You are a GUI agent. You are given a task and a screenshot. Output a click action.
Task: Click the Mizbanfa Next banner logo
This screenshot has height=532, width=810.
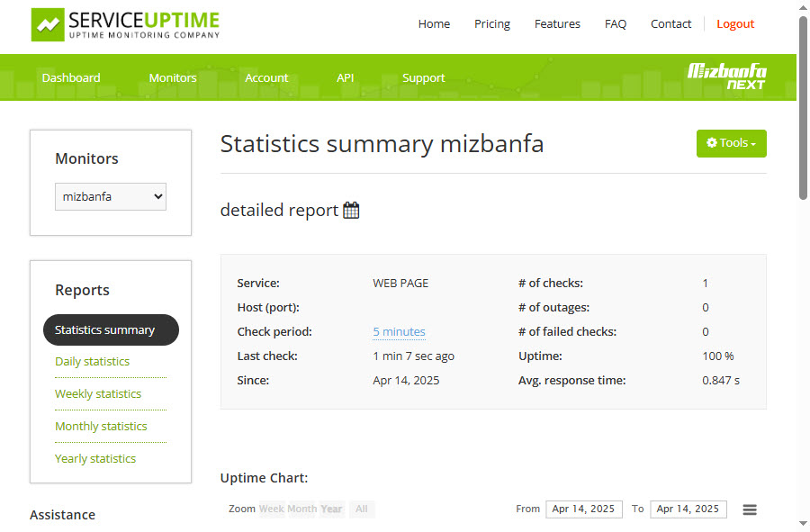726,77
